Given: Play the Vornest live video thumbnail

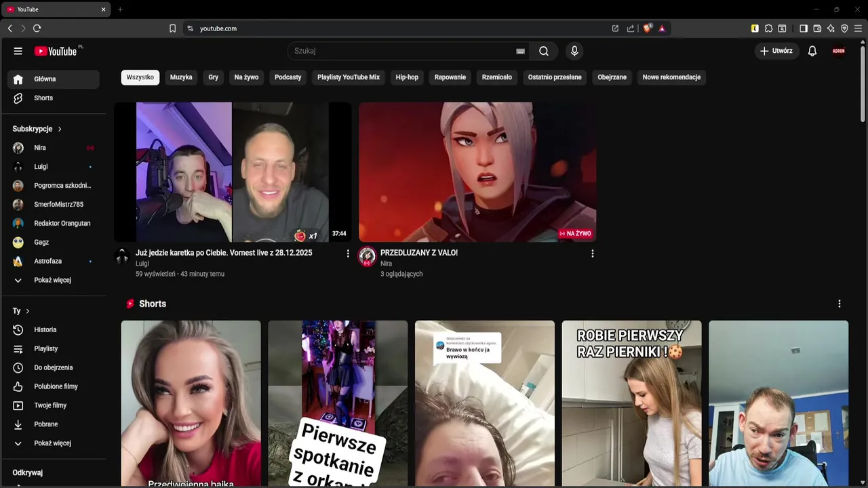Looking at the screenshot, I should click(233, 172).
